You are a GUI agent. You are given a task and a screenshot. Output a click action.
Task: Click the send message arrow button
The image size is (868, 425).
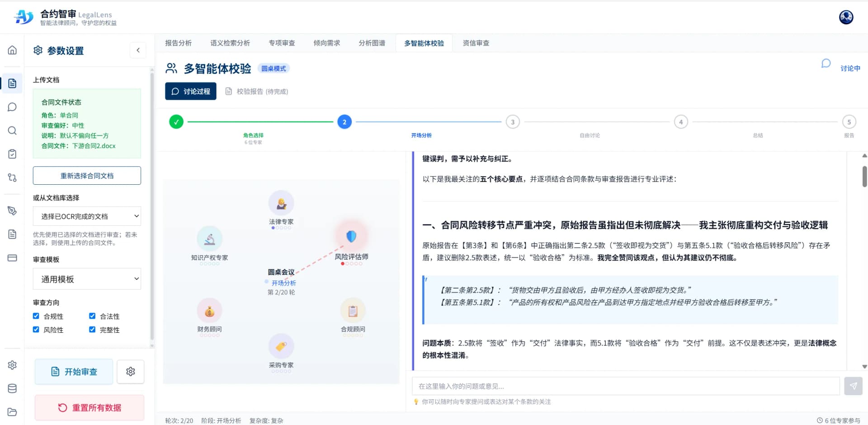[x=853, y=386]
